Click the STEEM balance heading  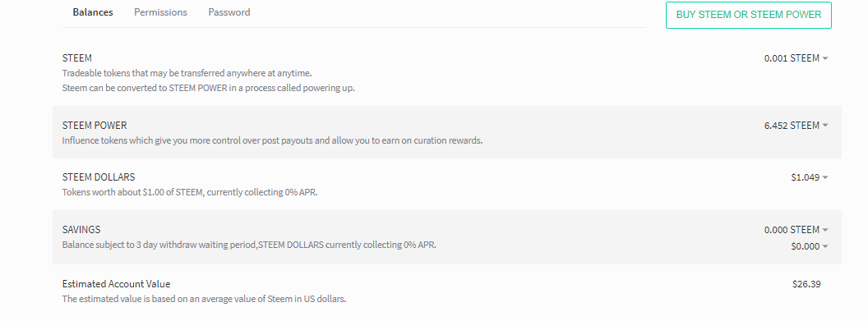[x=77, y=58]
